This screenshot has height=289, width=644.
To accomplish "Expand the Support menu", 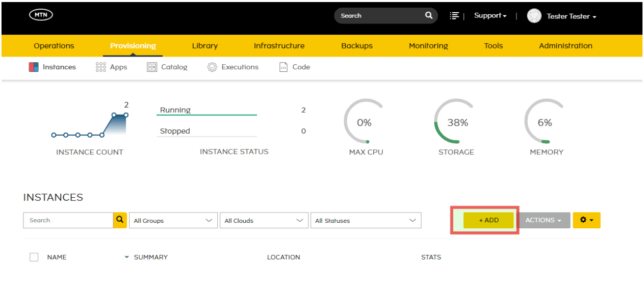I will click(491, 16).
